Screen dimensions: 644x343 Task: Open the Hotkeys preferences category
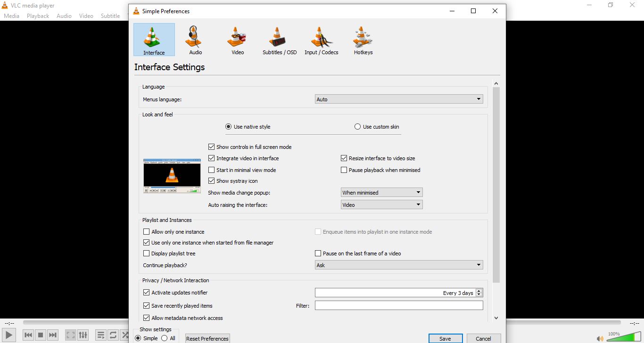363,40
